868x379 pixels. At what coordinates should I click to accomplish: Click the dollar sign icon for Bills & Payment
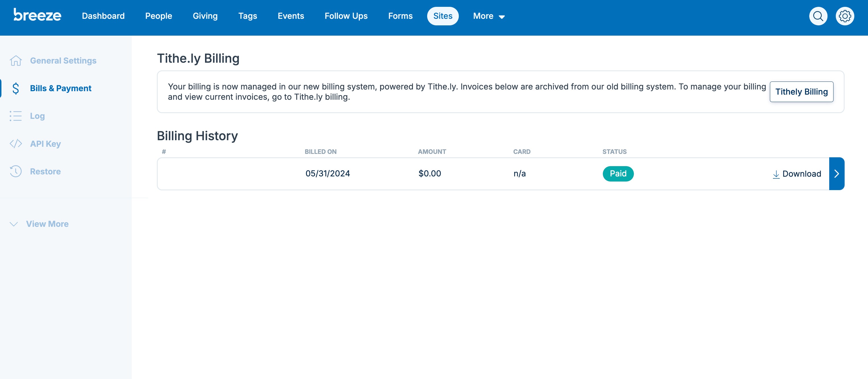tap(15, 88)
